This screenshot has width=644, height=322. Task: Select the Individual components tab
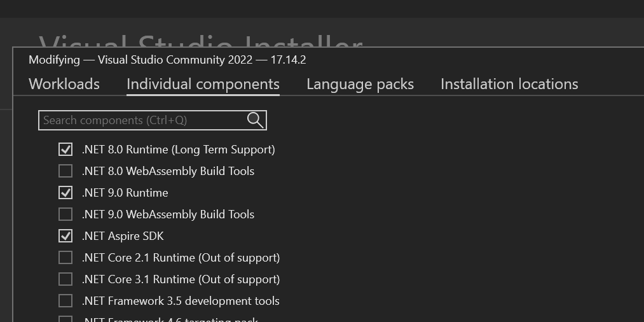(203, 84)
